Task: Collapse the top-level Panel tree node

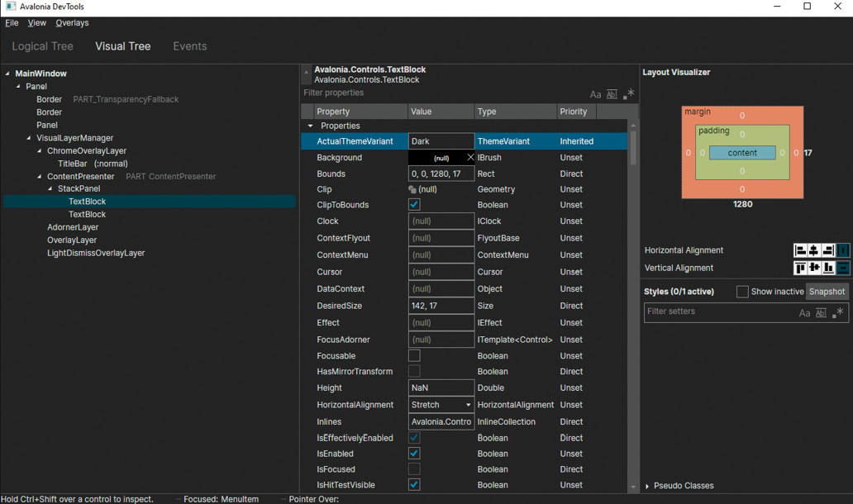Action: coord(18,87)
